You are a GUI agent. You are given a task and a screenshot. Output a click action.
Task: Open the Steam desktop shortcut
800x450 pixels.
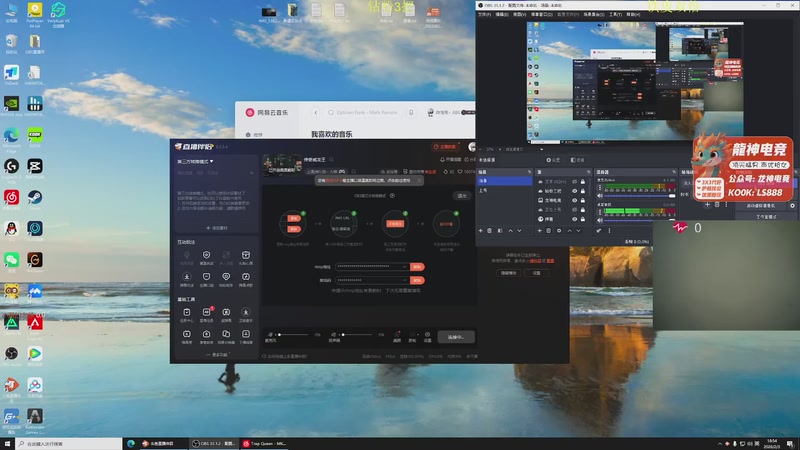tap(35, 199)
